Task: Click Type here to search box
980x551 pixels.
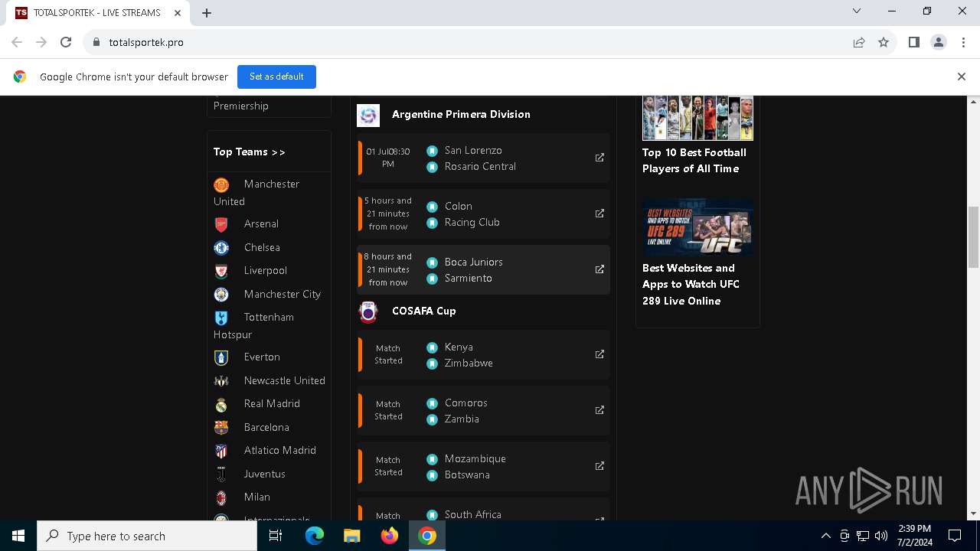Action: coord(147,536)
